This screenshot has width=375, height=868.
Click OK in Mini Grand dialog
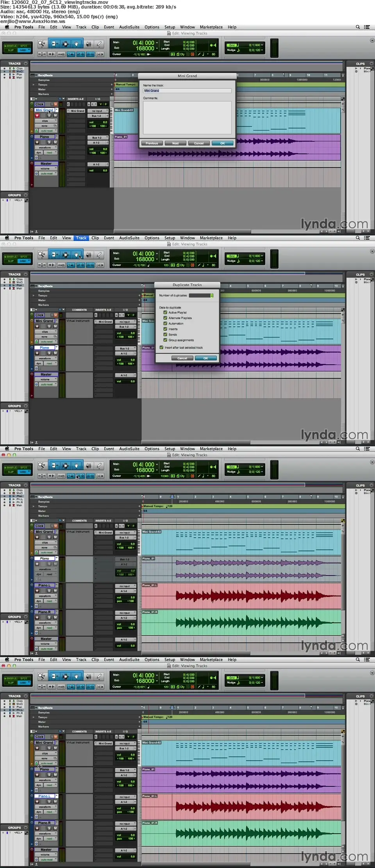(223, 143)
